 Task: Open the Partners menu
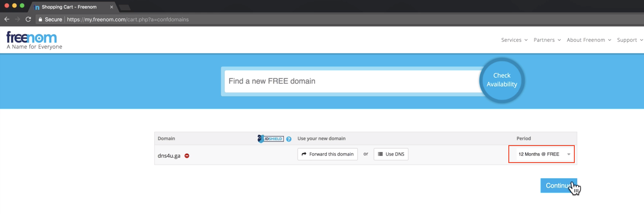[x=547, y=40]
